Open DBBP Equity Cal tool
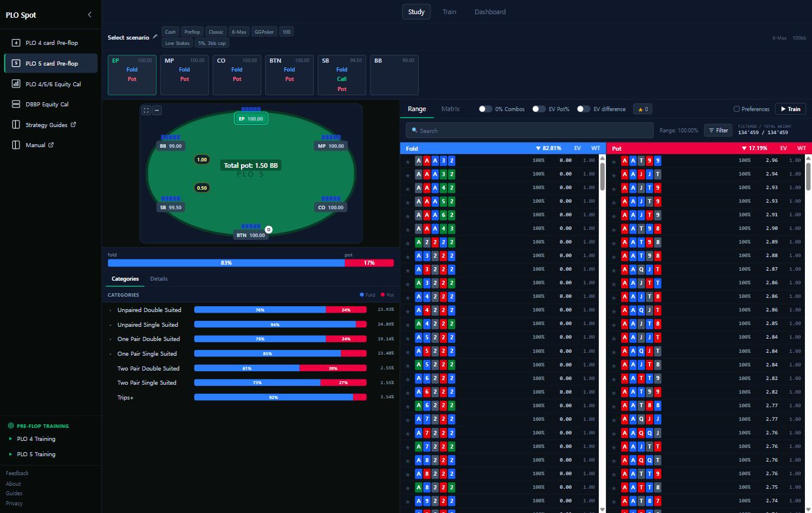 coord(51,104)
